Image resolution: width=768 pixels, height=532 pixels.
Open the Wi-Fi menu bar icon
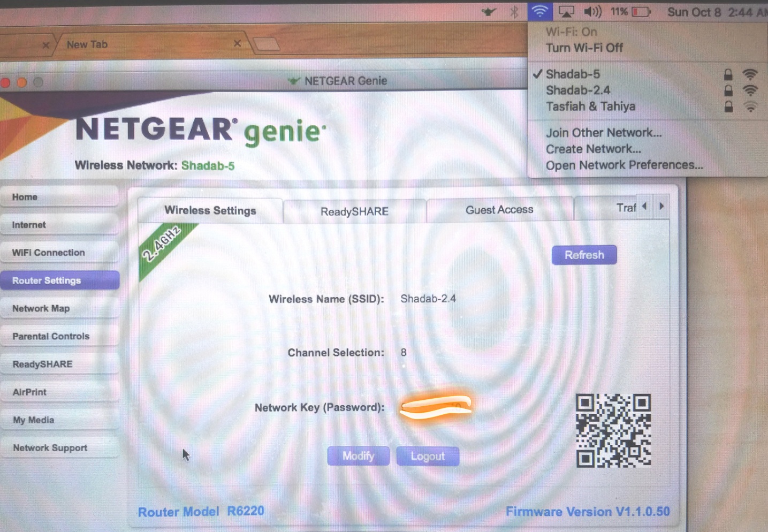click(539, 11)
